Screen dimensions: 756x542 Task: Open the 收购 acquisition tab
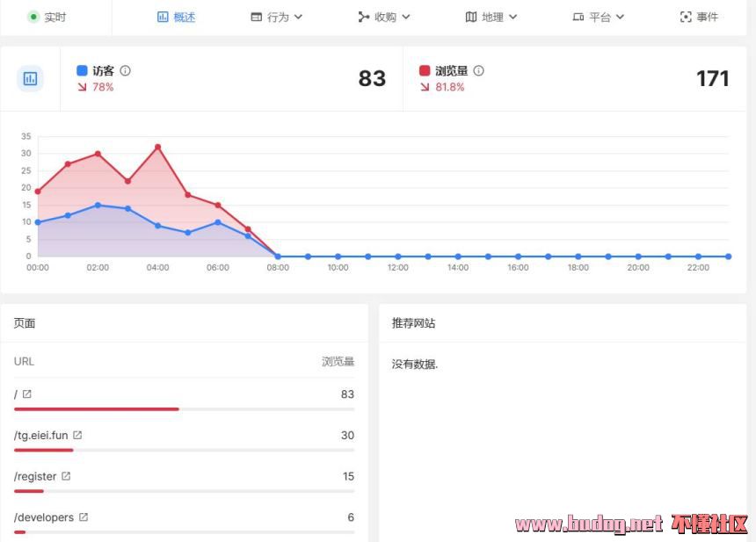click(x=384, y=18)
